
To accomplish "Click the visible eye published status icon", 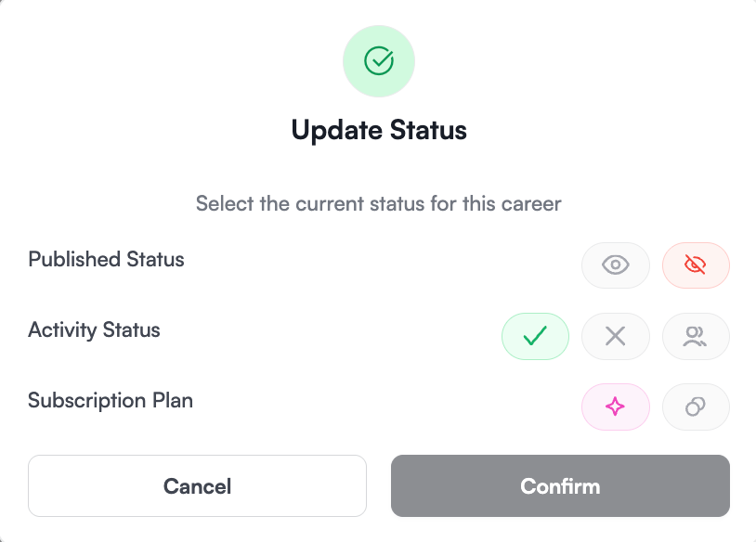I will pyautogui.click(x=615, y=265).
